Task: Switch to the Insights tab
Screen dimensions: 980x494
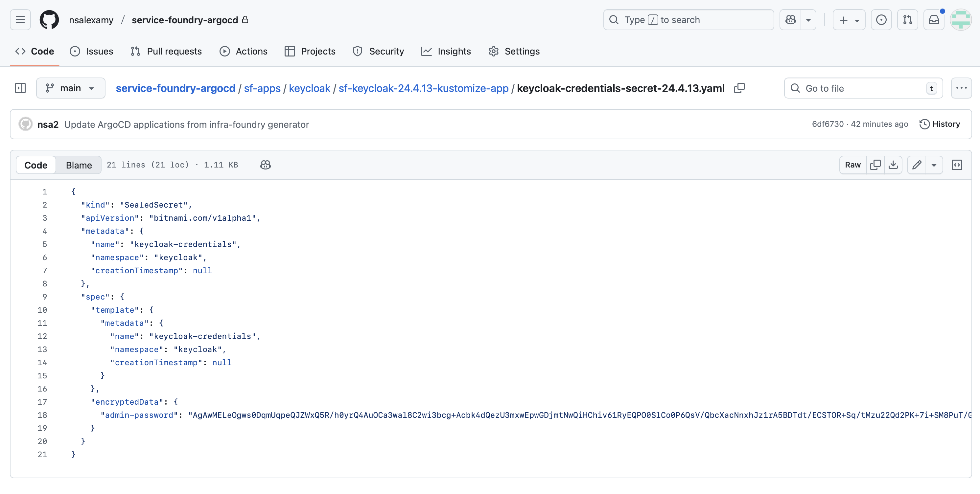Action: point(446,51)
